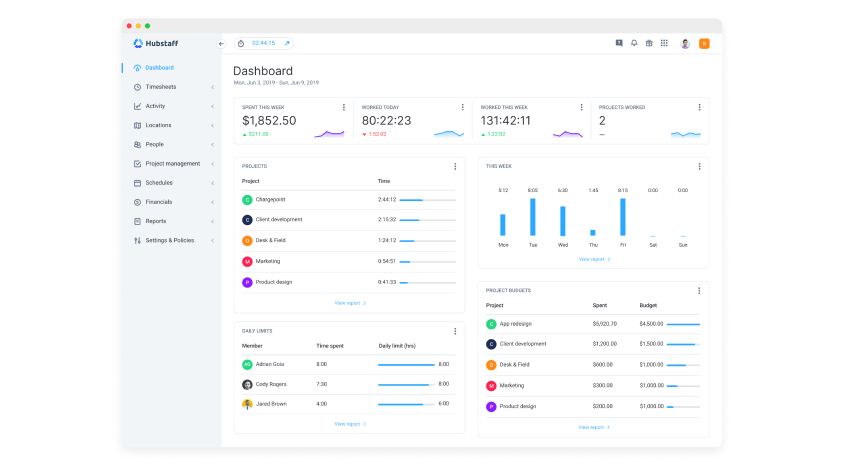Expand the Settings & Policies submenu
This screenshot has width=844, height=475.
tap(212, 241)
